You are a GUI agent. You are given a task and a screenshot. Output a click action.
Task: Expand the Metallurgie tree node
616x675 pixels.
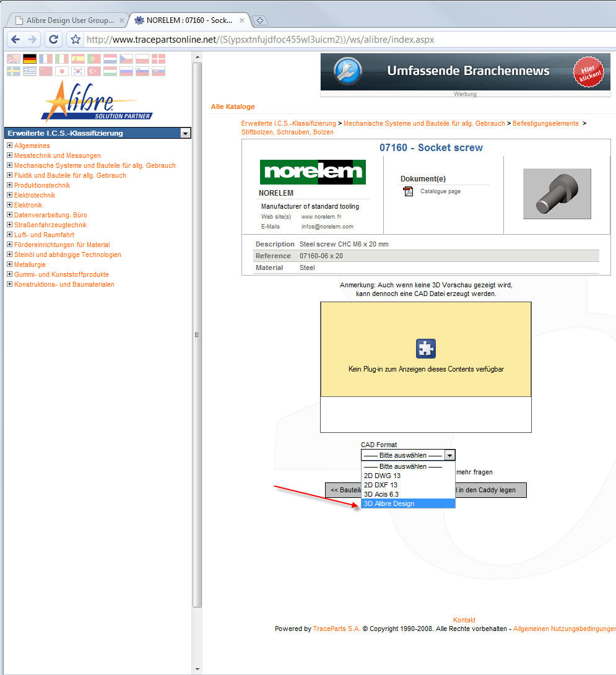coord(9,264)
